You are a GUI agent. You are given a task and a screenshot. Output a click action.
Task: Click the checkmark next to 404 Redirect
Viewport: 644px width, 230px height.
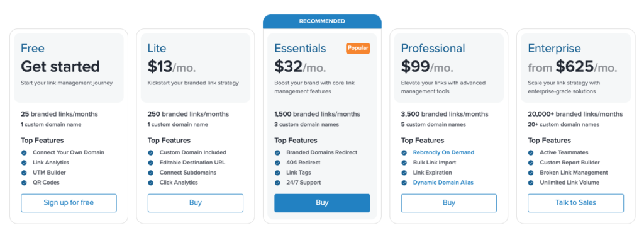point(277,163)
